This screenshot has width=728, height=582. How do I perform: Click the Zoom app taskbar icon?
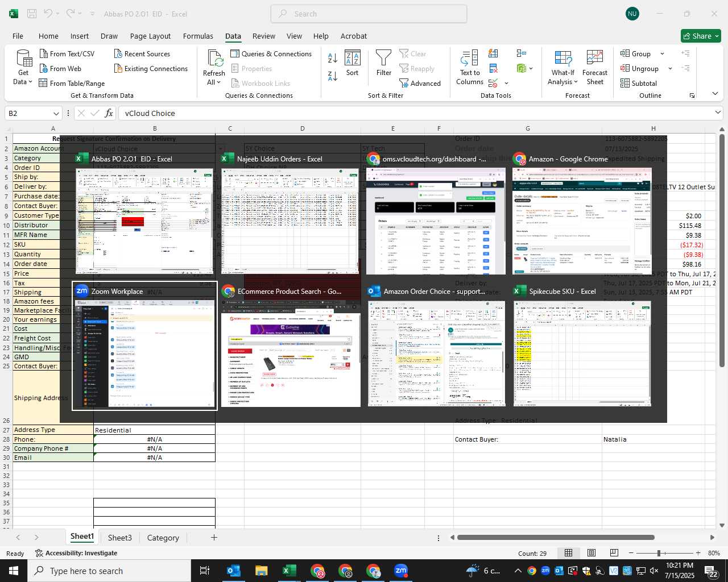tap(401, 571)
